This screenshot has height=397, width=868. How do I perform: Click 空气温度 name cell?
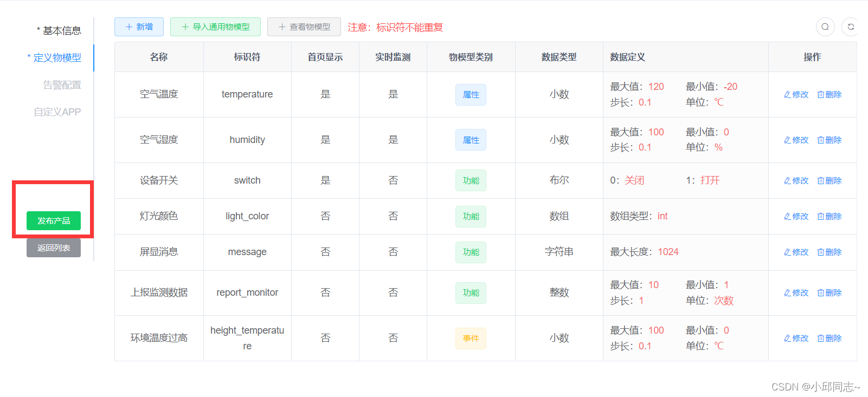[159, 94]
